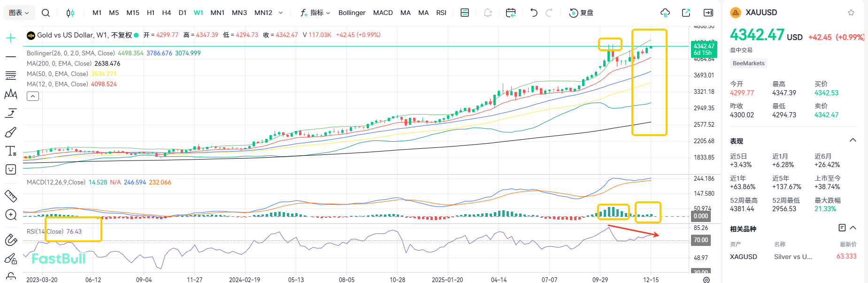Switch to M1 timeframe
The width and height of the screenshot is (868, 283).
point(97,13)
